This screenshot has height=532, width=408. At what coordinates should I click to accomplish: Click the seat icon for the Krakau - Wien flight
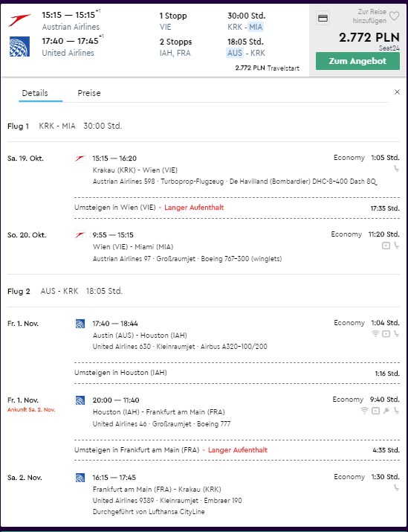pos(396,168)
